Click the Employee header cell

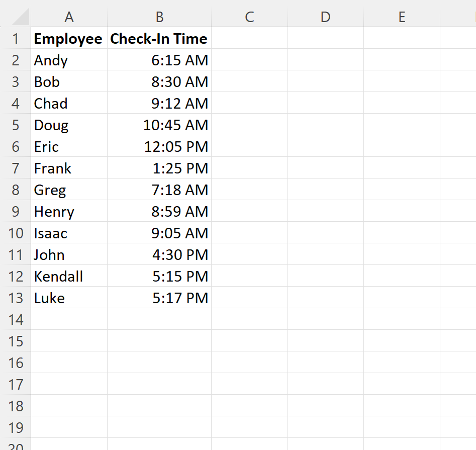tap(69, 38)
